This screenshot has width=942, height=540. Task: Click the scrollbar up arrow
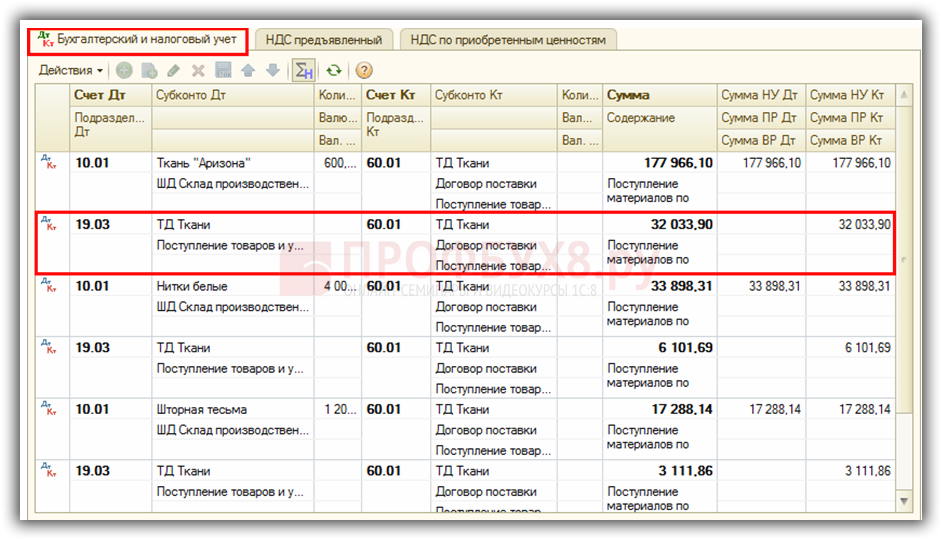coord(904,94)
